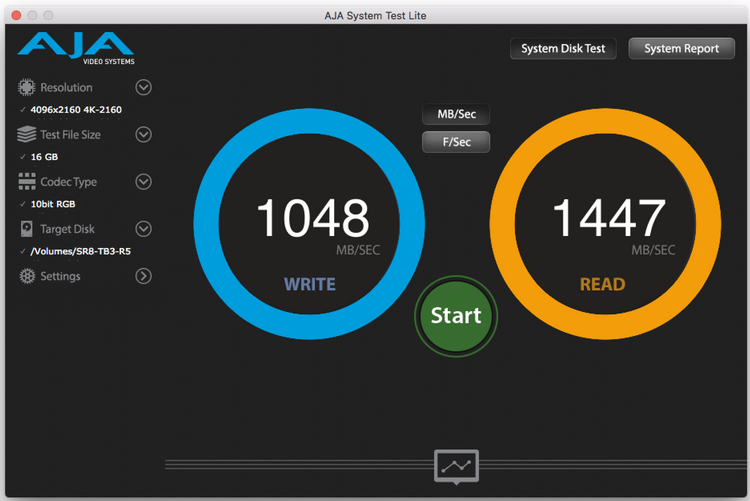Expand the Resolution dropdown arrow

[x=143, y=88]
